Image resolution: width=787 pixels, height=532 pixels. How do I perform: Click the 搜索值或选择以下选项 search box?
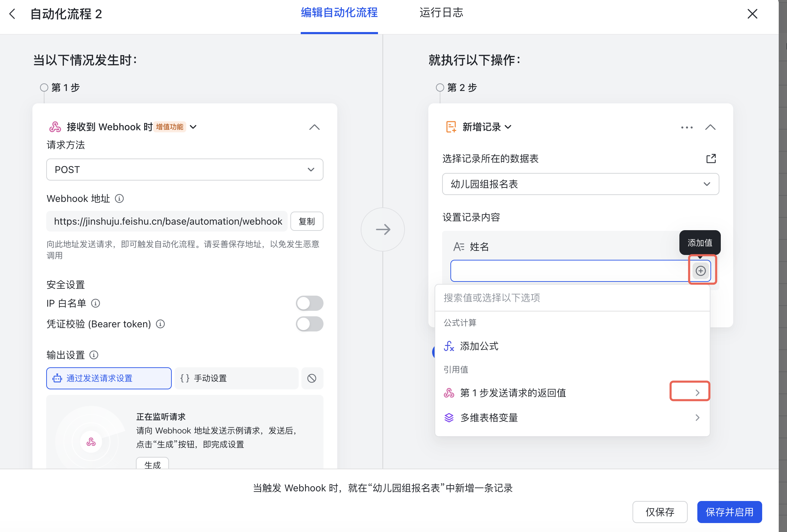click(572, 298)
